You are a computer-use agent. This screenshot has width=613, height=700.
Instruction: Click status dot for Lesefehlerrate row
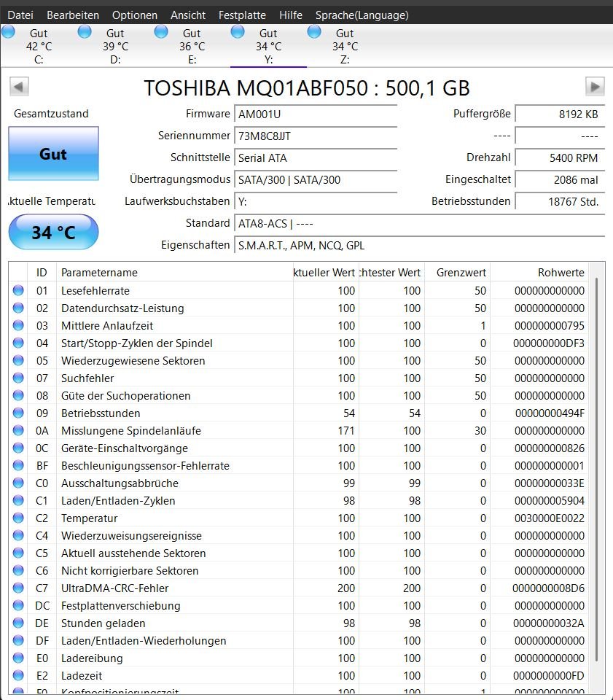18,290
